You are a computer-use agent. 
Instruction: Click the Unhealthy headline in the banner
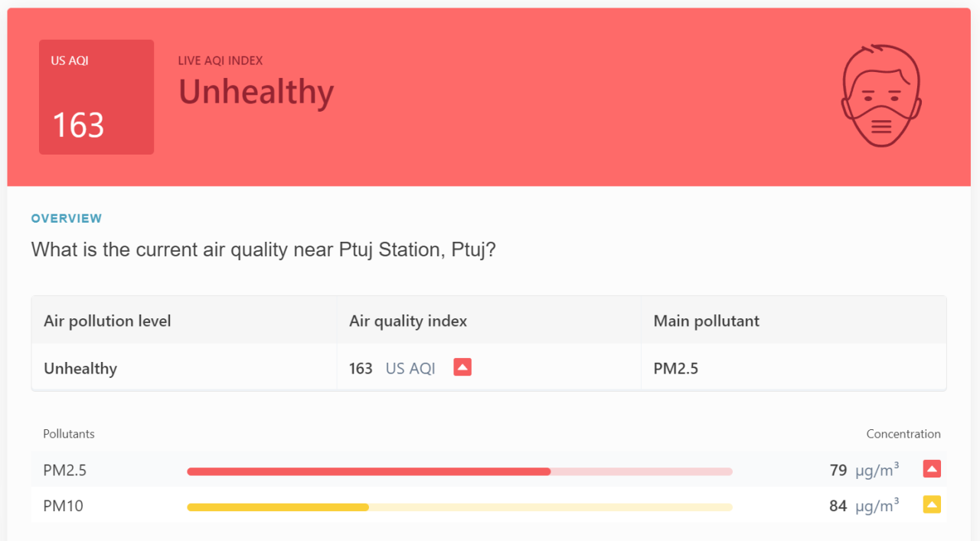[256, 93]
